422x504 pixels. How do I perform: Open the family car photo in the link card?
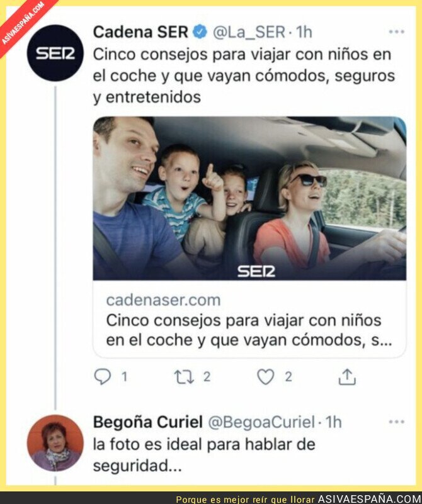point(249,198)
